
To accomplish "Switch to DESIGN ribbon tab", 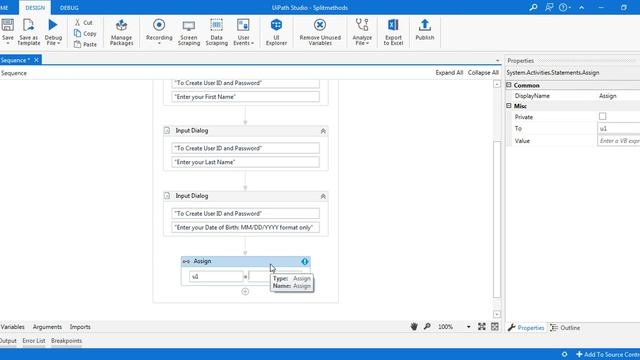I will tap(35, 8).
